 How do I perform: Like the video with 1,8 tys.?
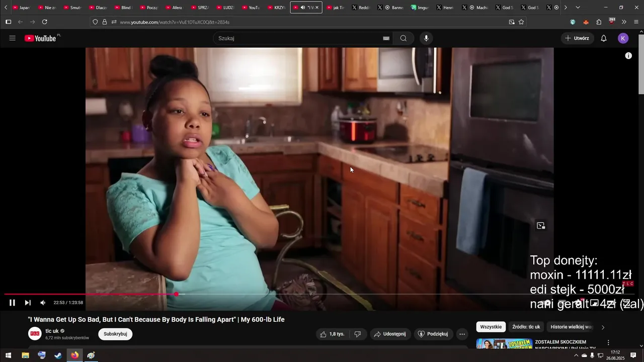click(333, 334)
